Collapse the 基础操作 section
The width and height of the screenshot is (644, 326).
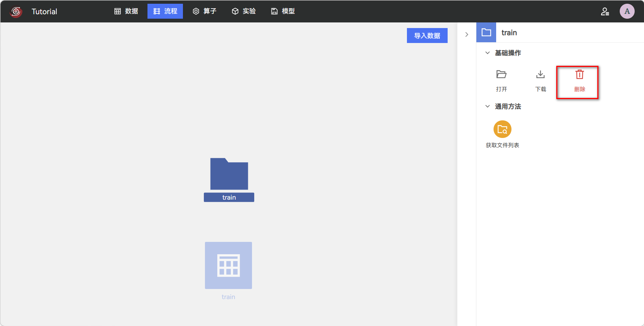[488, 53]
